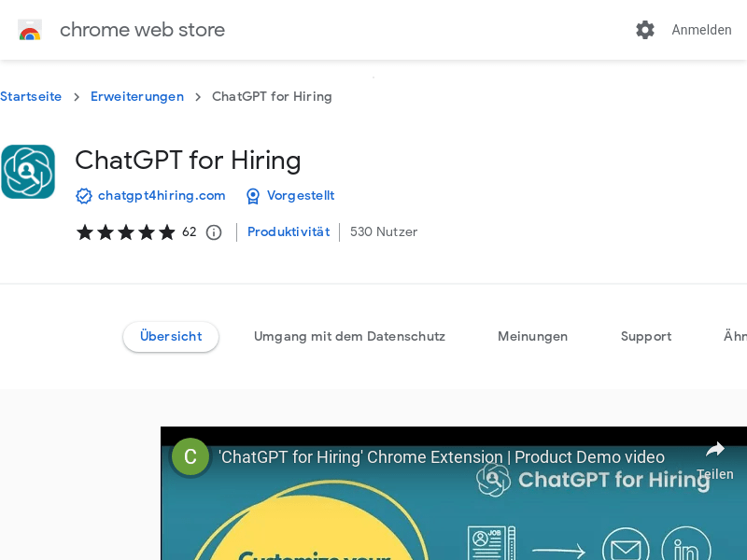Click the five-star rating display
This screenshot has height=560, width=747.
tap(126, 232)
